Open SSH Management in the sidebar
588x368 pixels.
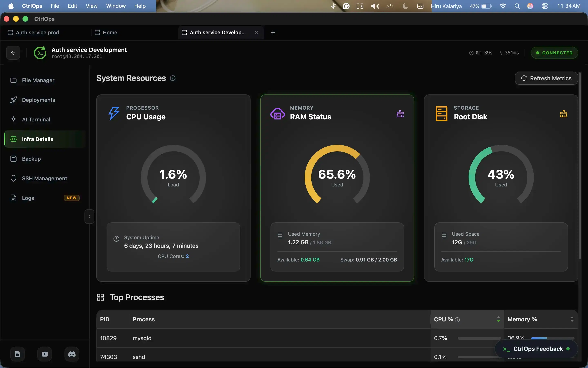pyautogui.click(x=45, y=178)
